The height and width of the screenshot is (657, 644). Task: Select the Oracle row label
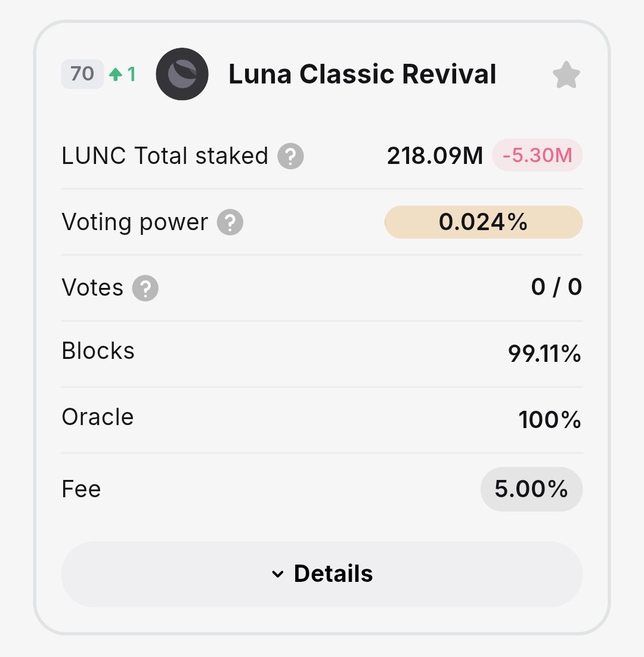click(x=98, y=417)
